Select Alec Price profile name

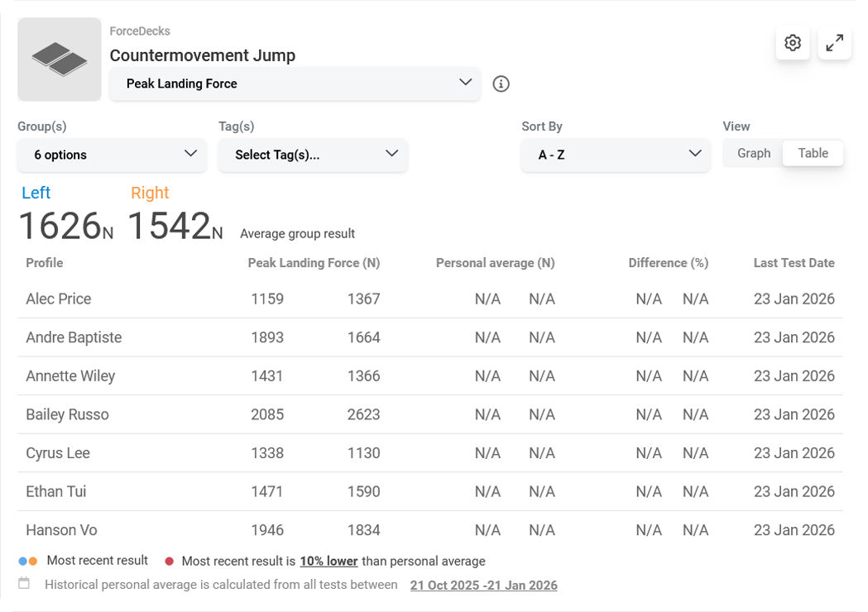click(x=59, y=299)
